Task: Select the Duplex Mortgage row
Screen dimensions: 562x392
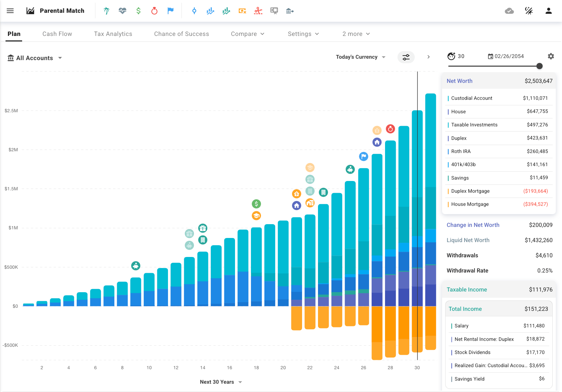Action: point(499,191)
